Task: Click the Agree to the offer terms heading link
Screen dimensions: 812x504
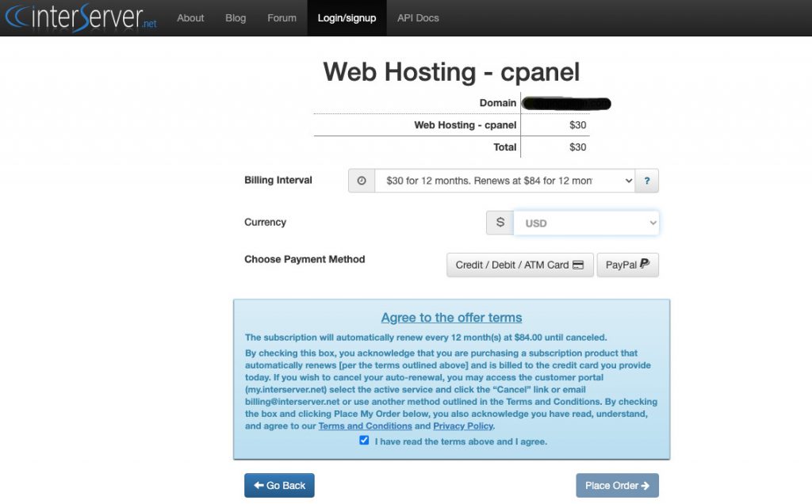Action: click(451, 317)
